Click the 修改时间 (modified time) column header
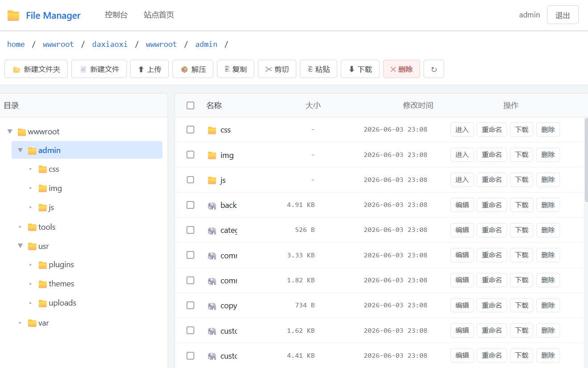588x368 pixels. (x=418, y=105)
